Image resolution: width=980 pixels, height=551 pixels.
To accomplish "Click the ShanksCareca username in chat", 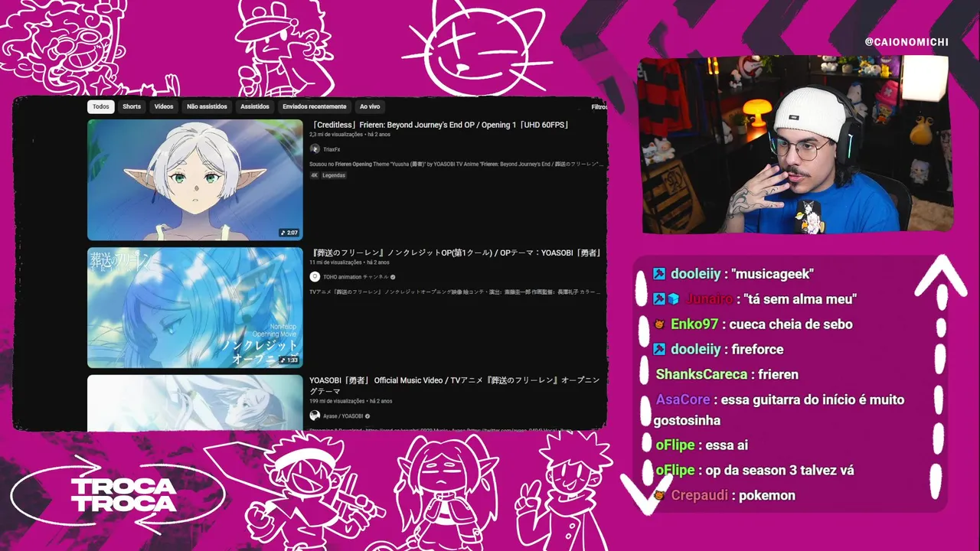I will tap(701, 375).
